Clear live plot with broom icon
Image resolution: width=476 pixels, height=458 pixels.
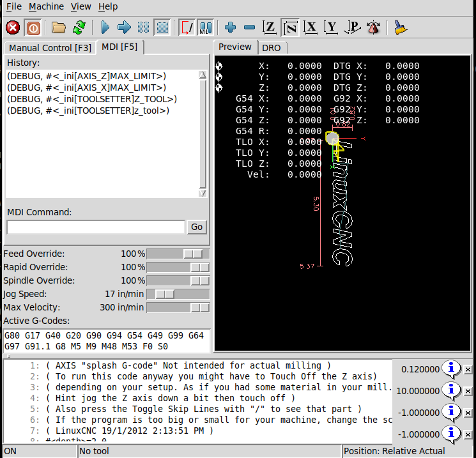pos(400,27)
